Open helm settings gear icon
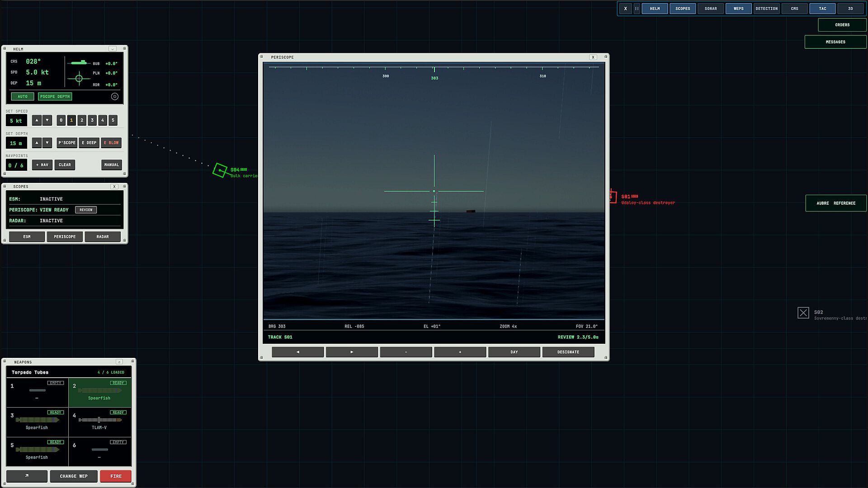868x488 pixels. click(x=115, y=96)
